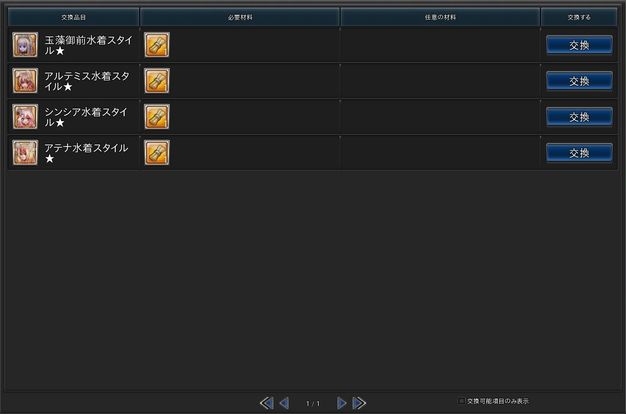626x414 pixels.
Task: Click the ticket material icon for 玉藻御前 row
Action: tap(157, 45)
